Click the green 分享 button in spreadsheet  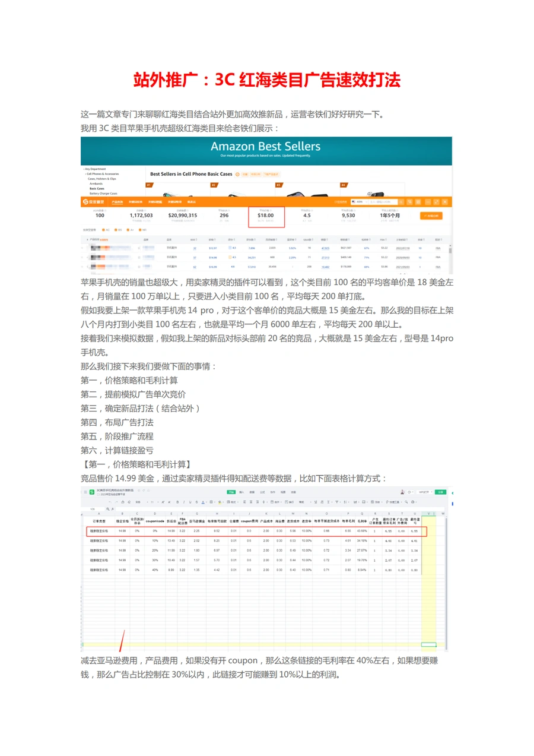click(x=441, y=492)
